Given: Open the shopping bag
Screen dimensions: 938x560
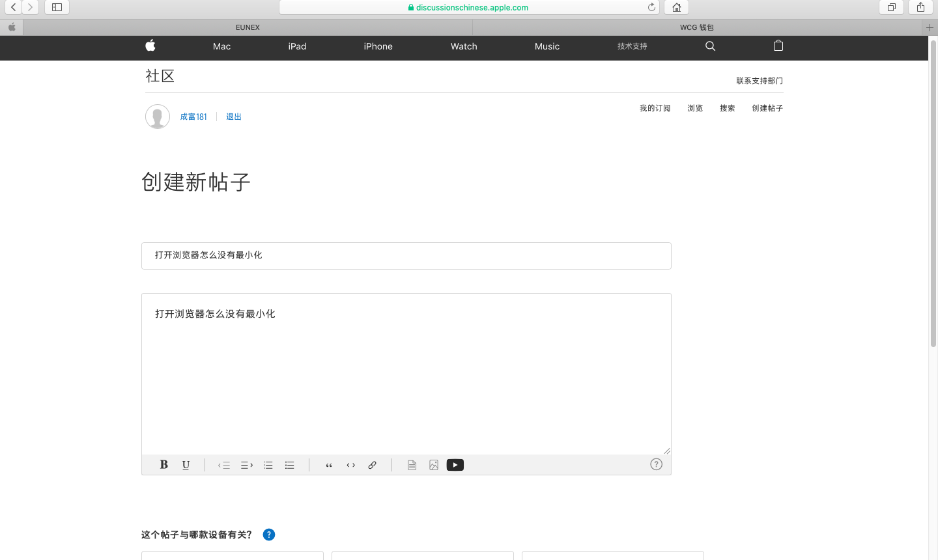Looking at the screenshot, I should 778,46.
